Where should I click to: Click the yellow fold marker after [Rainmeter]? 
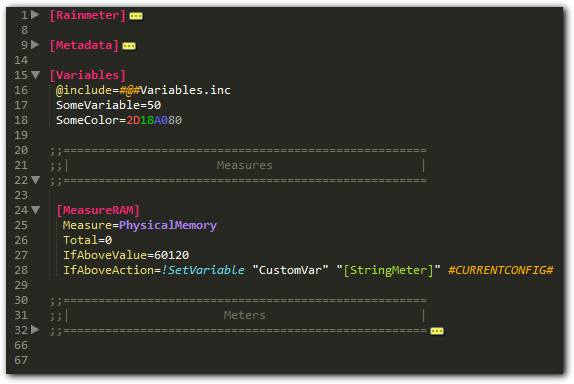click(x=136, y=16)
